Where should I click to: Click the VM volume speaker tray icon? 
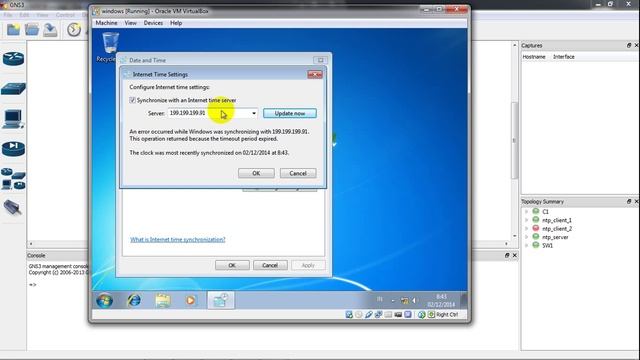coord(414,300)
